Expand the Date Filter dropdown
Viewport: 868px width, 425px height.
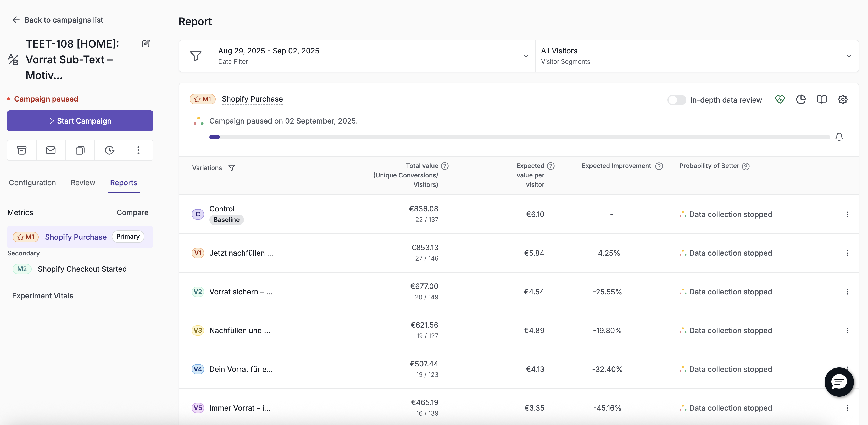pyautogui.click(x=374, y=56)
